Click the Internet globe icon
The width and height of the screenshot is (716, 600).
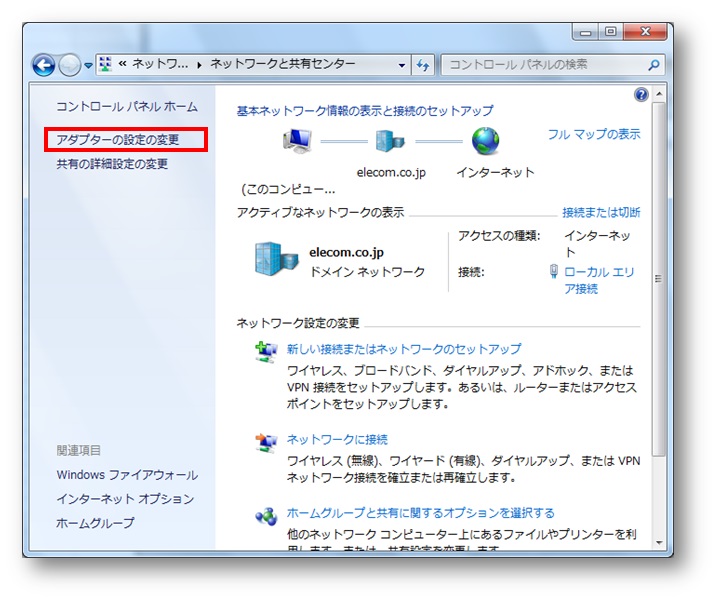485,141
